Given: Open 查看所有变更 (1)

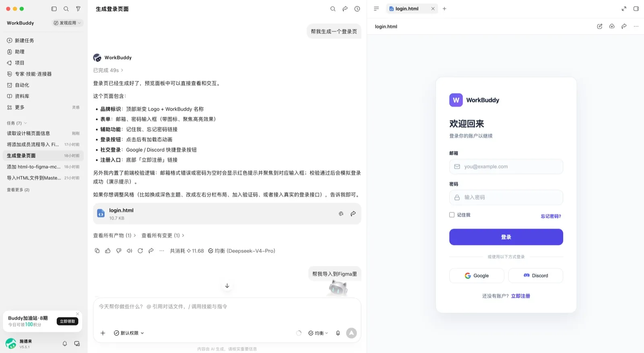Looking at the screenshot, I should [163, 236].
